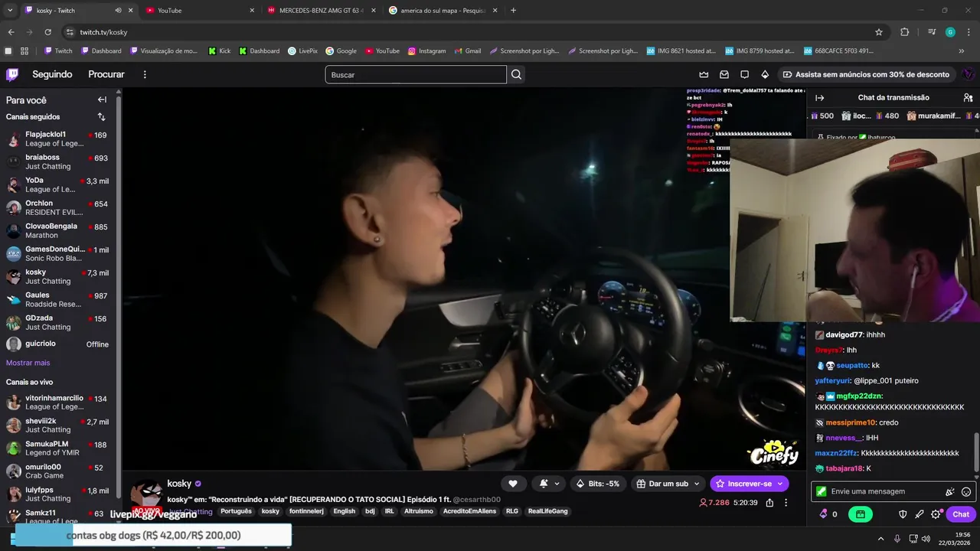980x551 pixels.
Task: Select the Português stream tag
Action: 236,511
